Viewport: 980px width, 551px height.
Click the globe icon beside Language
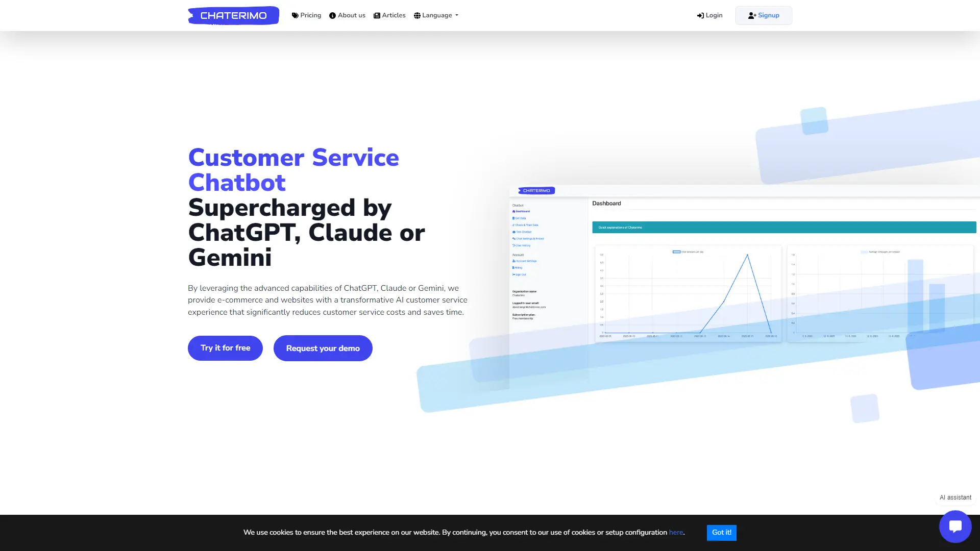[417, 15]
